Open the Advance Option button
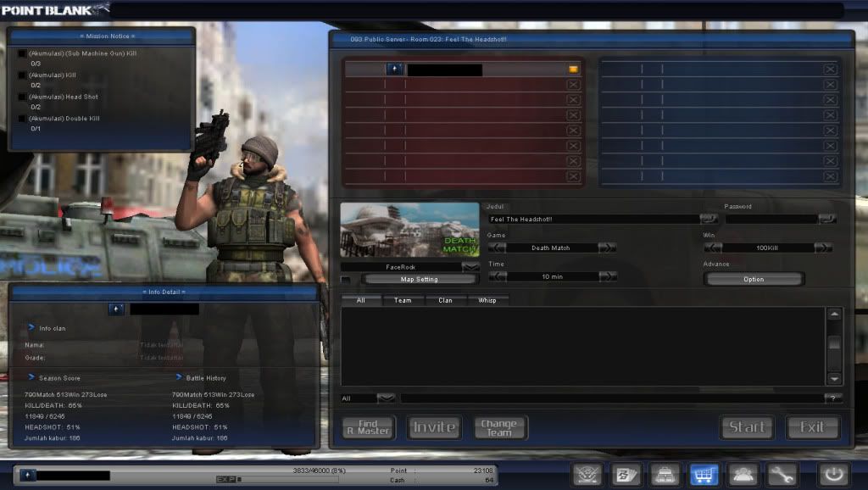 click(x=754, y=279)
